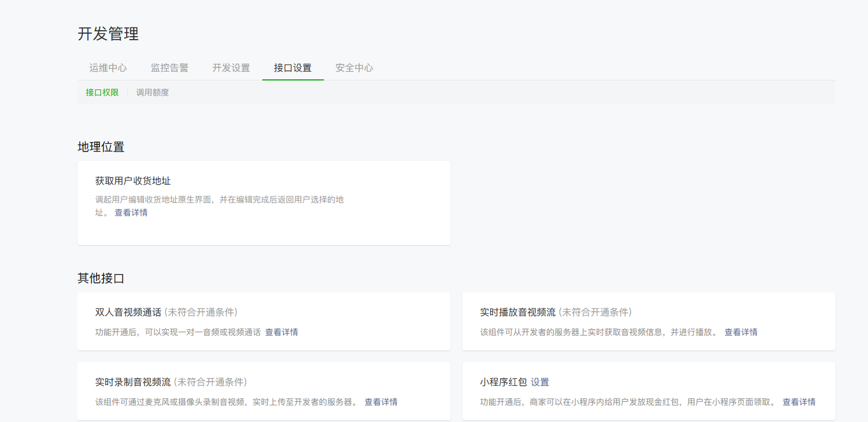The image size is (868, 422).
Task: Click the 实时录制音视频流 card title
Action: [x=133, y=382]
